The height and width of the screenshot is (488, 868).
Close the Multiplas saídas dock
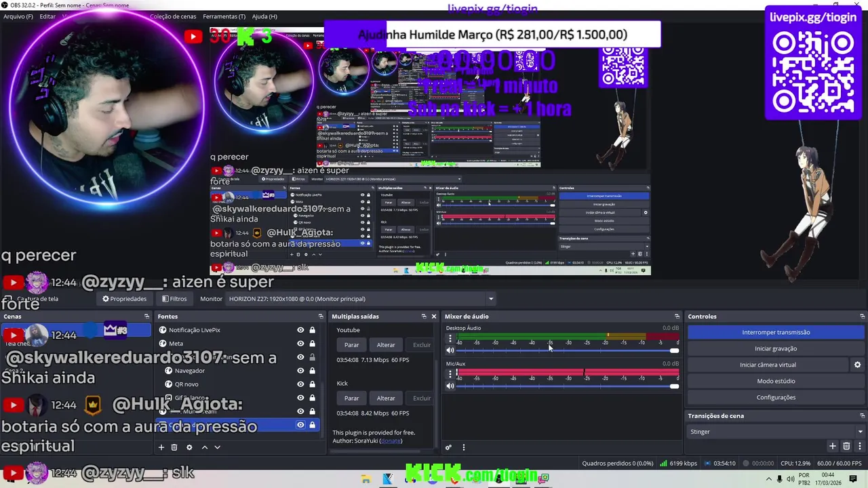434,317
